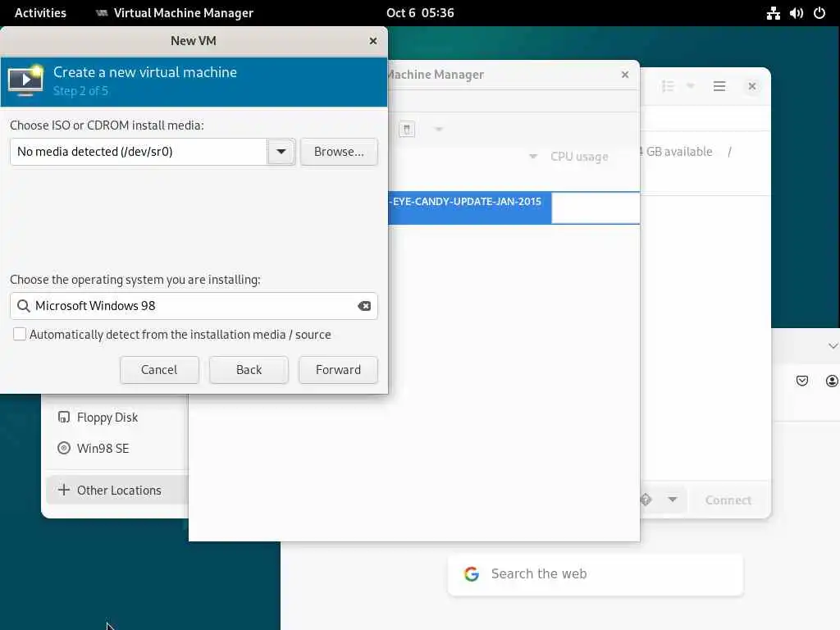The width and height of the screenshot is (840, 630).
Task: Click the magnifier icon in OS field
Action: [x=23, y=306]
